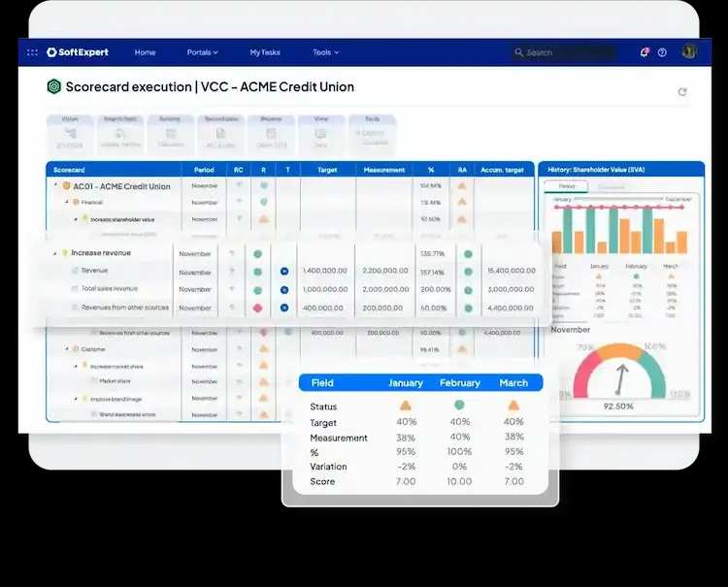Click red status icon for Revenues from other sources
Screen dimensions: 728x587
258,308
